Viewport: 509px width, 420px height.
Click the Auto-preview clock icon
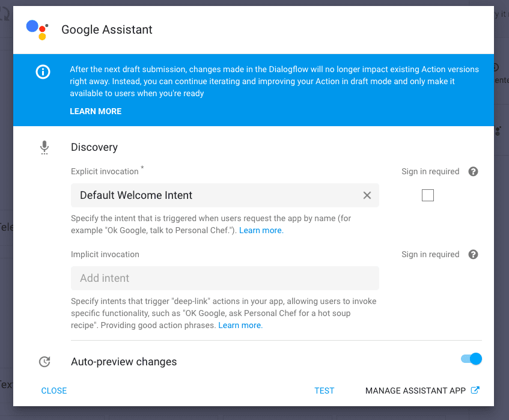(44, 362)
